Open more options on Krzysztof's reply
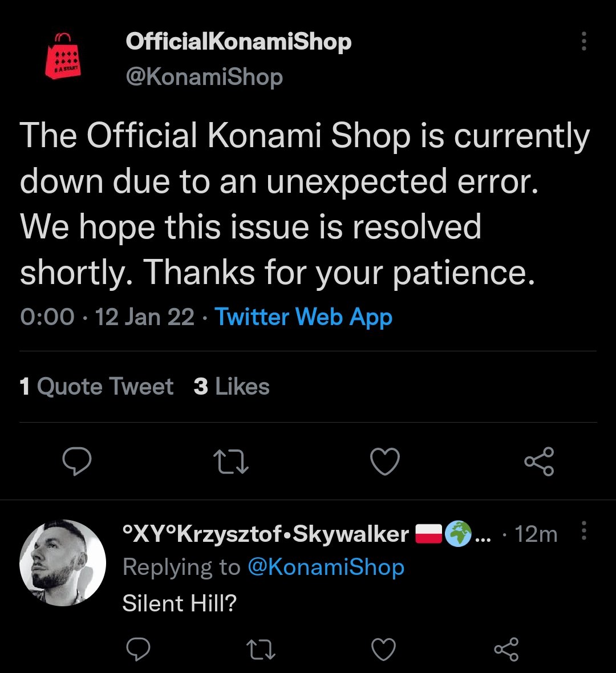 [x=583, y=531]
